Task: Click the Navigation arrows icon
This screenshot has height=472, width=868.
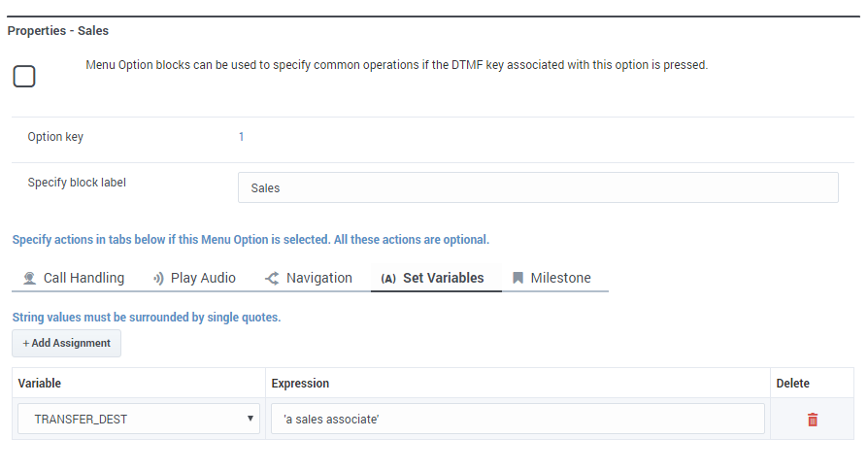Action: [272, 278]
